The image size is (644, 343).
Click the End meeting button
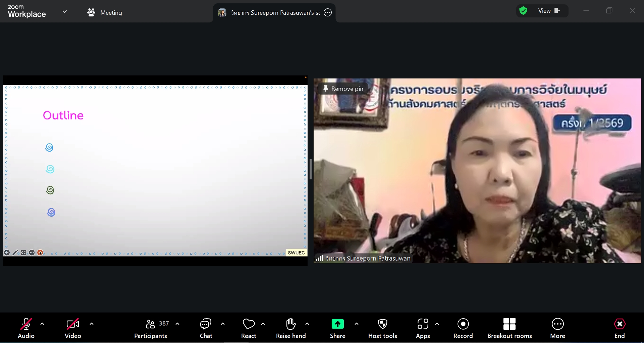[619, 328]
